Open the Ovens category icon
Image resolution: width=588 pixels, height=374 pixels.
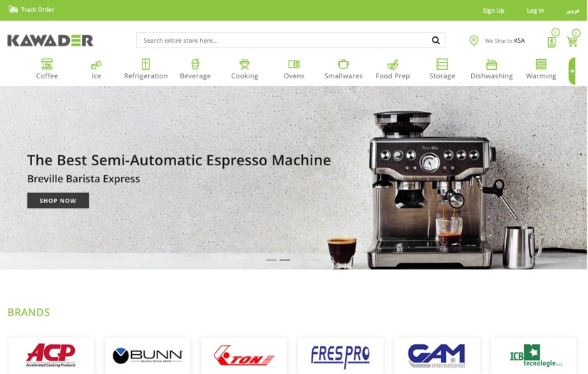point(294,64)
